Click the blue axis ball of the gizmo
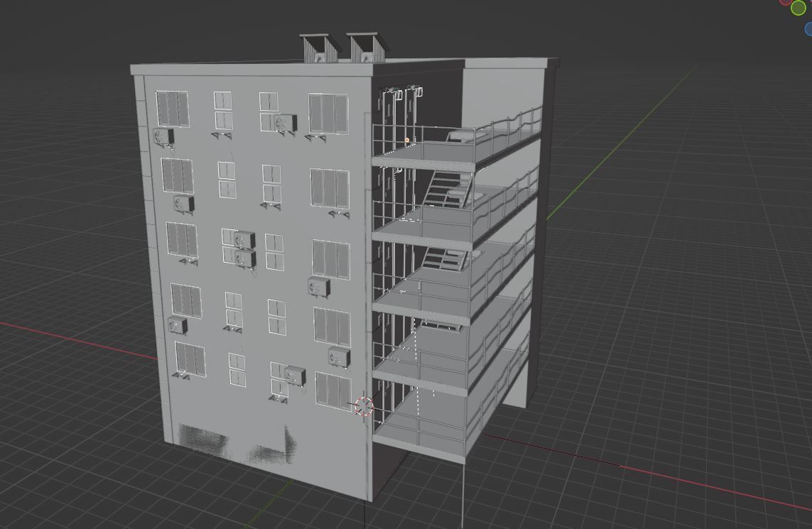 [x=809, y=28]
